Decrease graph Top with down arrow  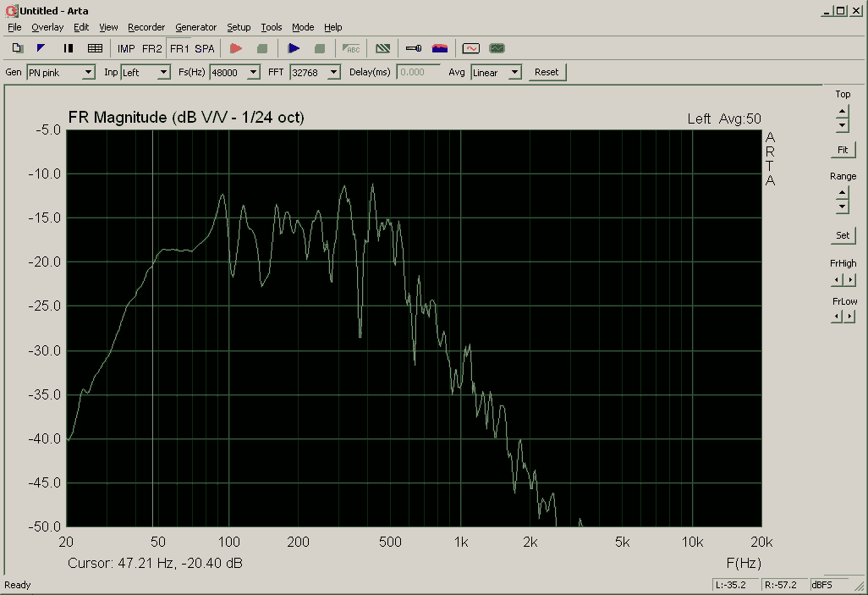(842, 125)
